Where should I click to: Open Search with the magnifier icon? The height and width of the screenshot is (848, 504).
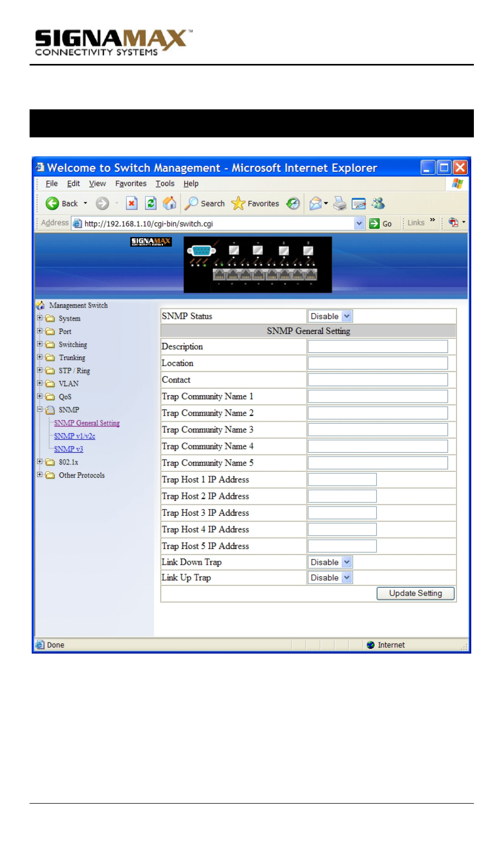(x=191, y=203)
